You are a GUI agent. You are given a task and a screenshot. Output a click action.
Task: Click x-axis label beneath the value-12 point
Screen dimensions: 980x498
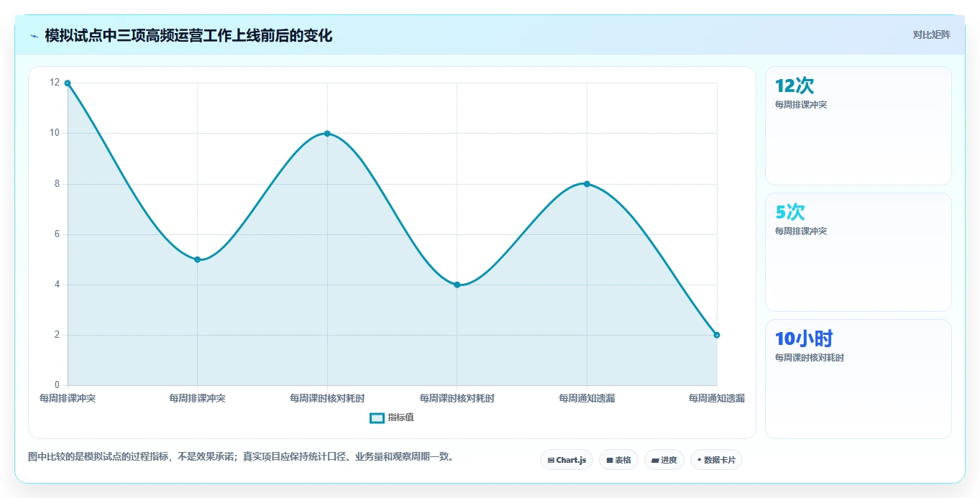[x=68, y=398]
